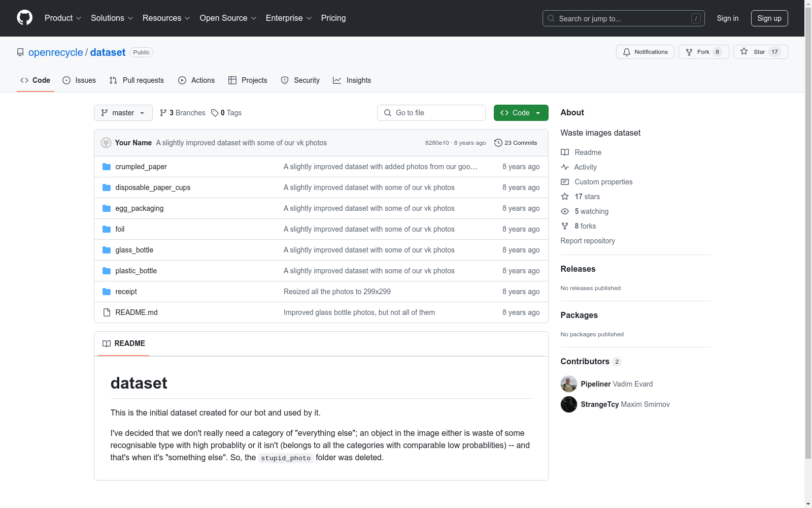Click the folder icon for glass_bottle
The image size is (812, 508).
(x=107, y=250)
